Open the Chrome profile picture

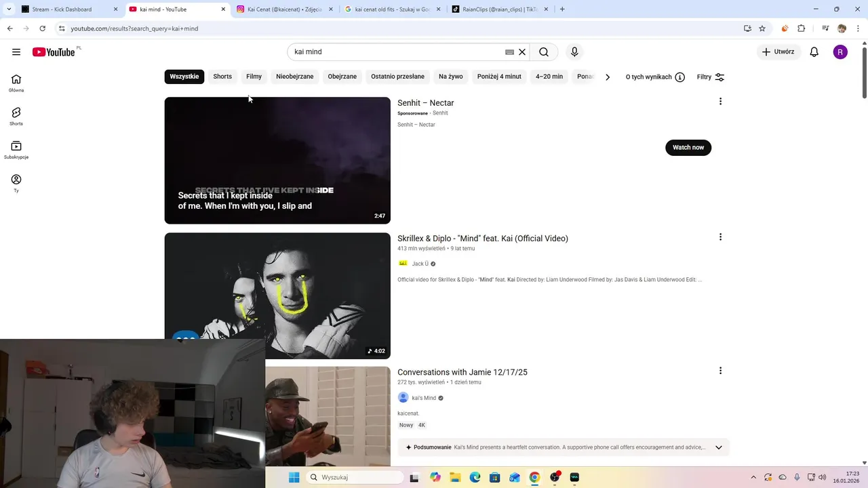842,28
